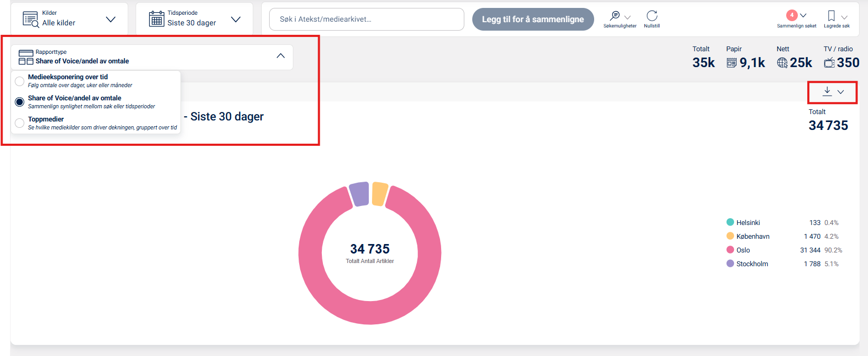Image resolution: width=868 pixels, height=356 pixels.
Task: Click the Rapporttype layout icon
Action: pos(26,57)
